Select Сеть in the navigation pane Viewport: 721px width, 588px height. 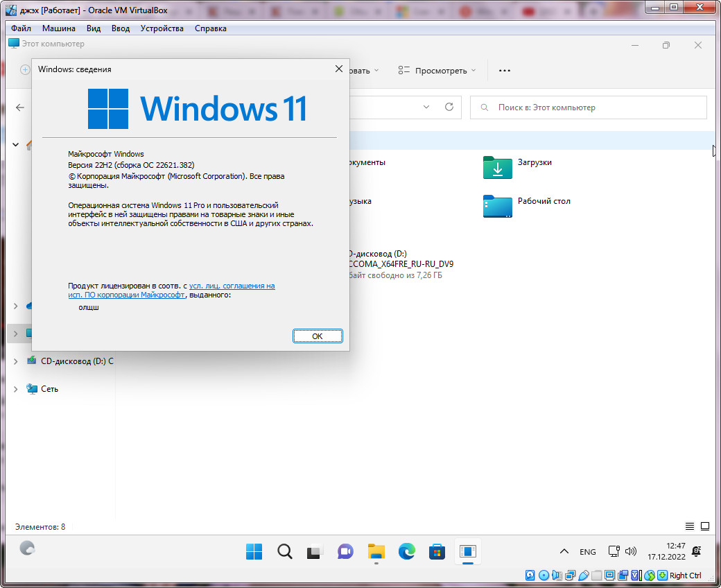50,389
